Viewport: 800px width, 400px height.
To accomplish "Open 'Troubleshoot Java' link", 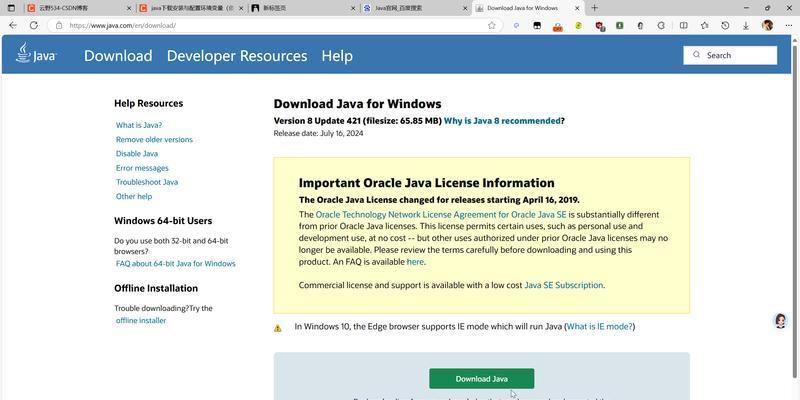I will (x=147, y=182).
